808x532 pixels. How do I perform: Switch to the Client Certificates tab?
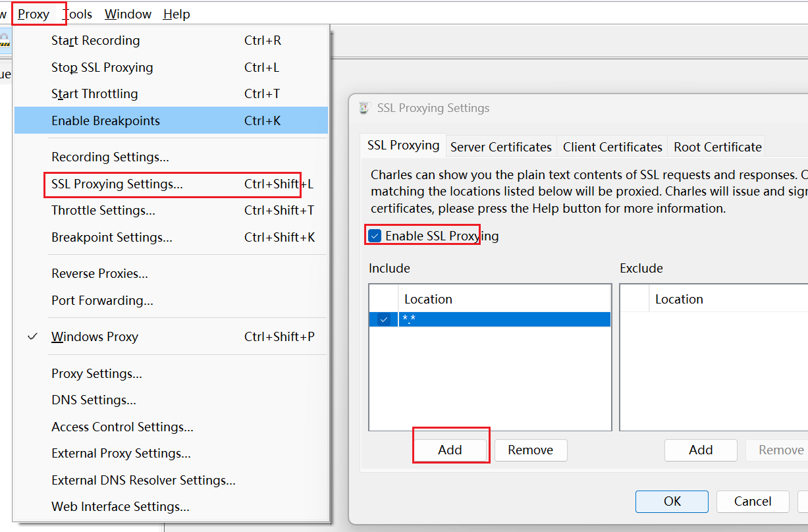click(612, 147)
